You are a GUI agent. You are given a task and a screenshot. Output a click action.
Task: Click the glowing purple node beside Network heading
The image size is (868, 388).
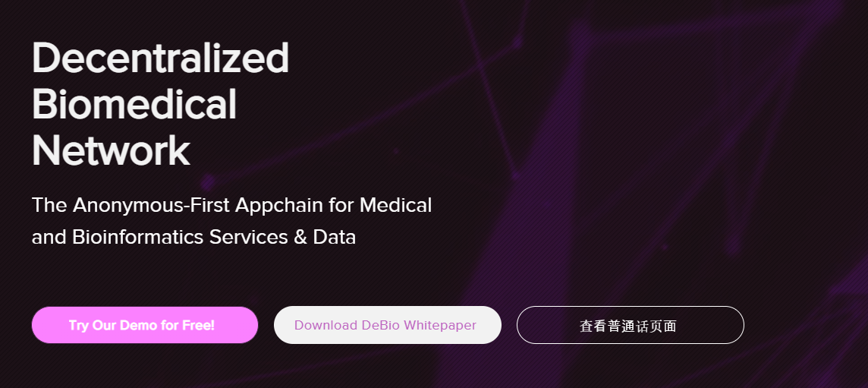tap(208, 181)
